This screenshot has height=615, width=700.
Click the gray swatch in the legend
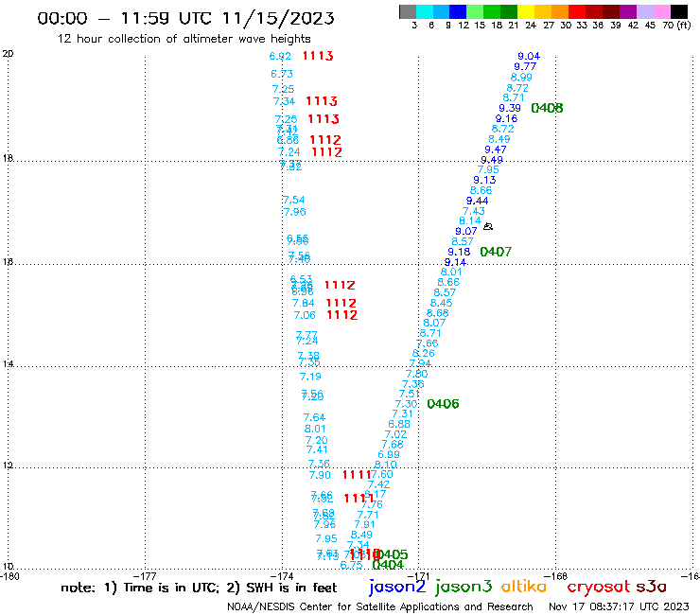[408, 11]
